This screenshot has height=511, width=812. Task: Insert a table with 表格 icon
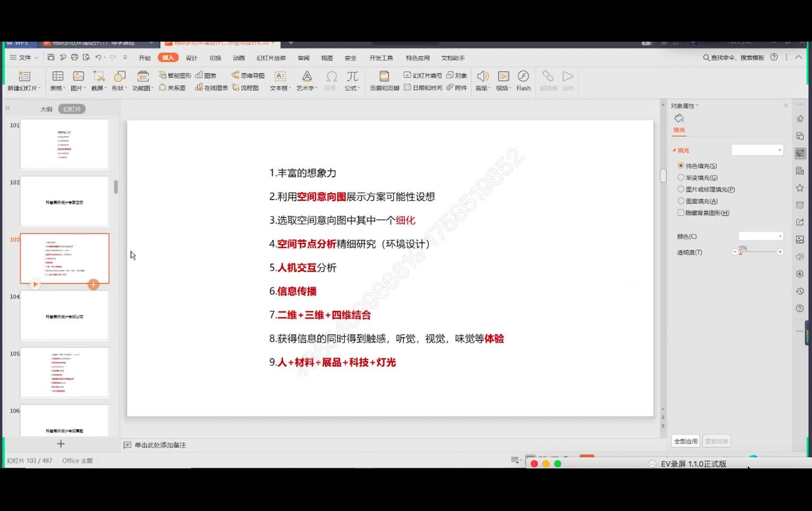(x=57, y=80)
